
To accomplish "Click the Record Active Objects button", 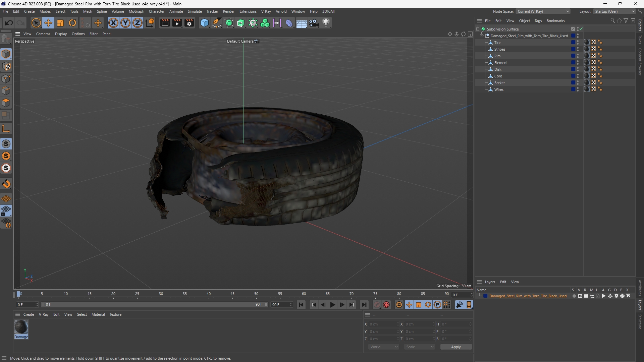I will click(x=386, y=305).
